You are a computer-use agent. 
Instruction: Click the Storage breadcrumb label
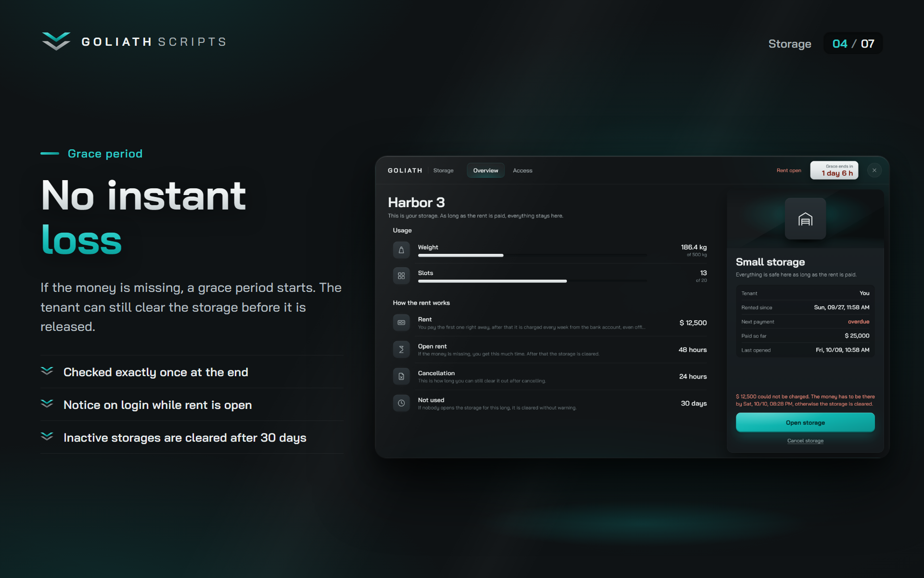[x=443, y=171]
